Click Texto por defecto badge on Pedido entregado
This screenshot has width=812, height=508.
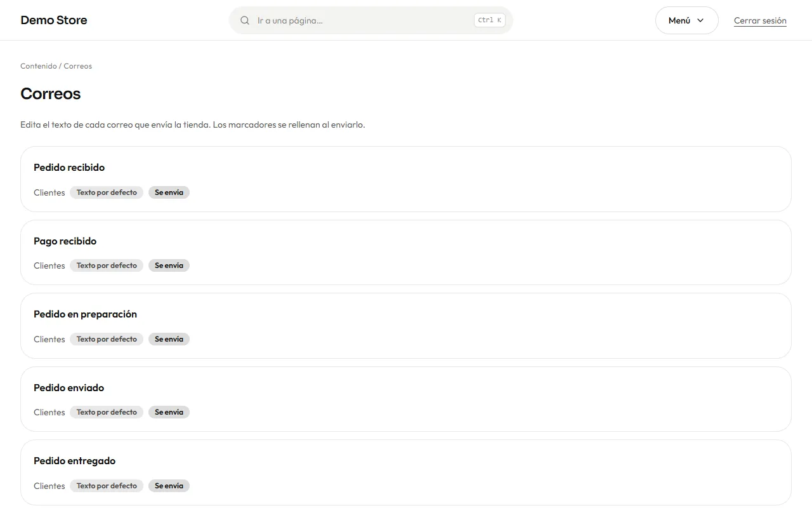click(x=107, y=486)
